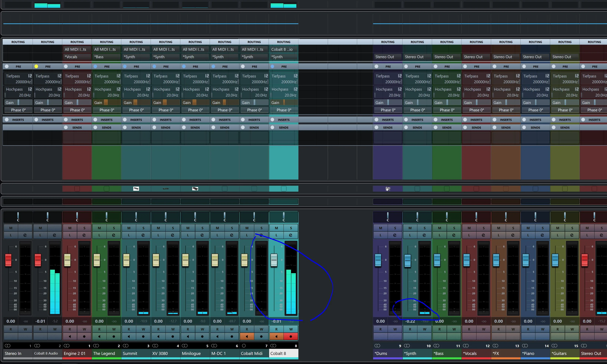The width and height of the screenshot is (607, 364).
Task: Open output routing '*Vocals' on Engine 2 01
Action: pyautogui.click(x=77, y=57)
